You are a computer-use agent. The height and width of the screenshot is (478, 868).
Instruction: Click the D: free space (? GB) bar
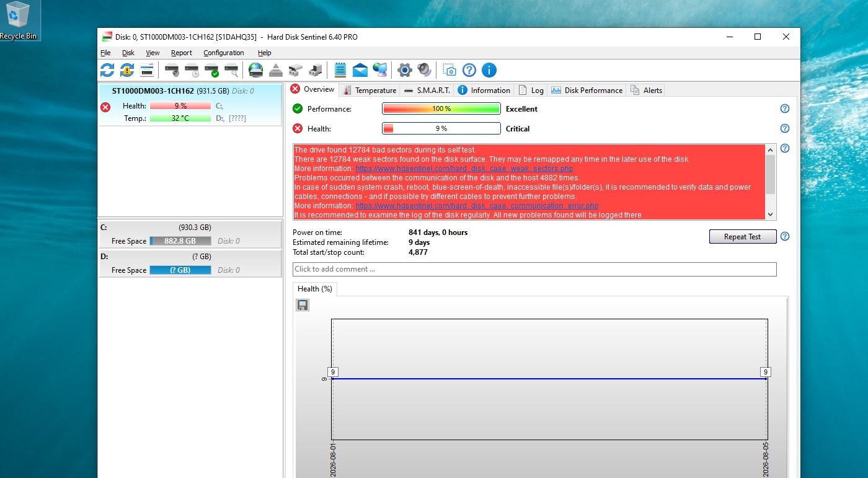[x=180, y=270]
